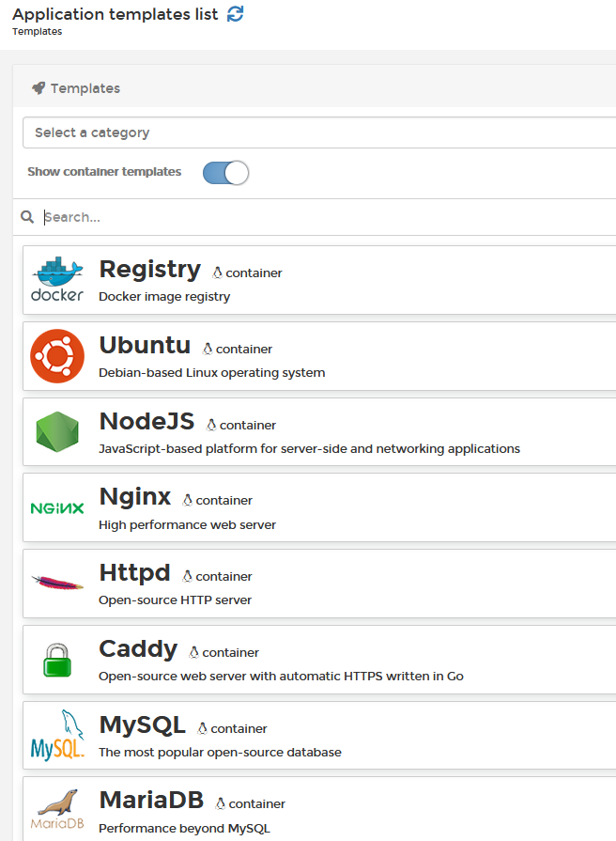Click the Docker whale logo for Registry

tap(57, 279)
